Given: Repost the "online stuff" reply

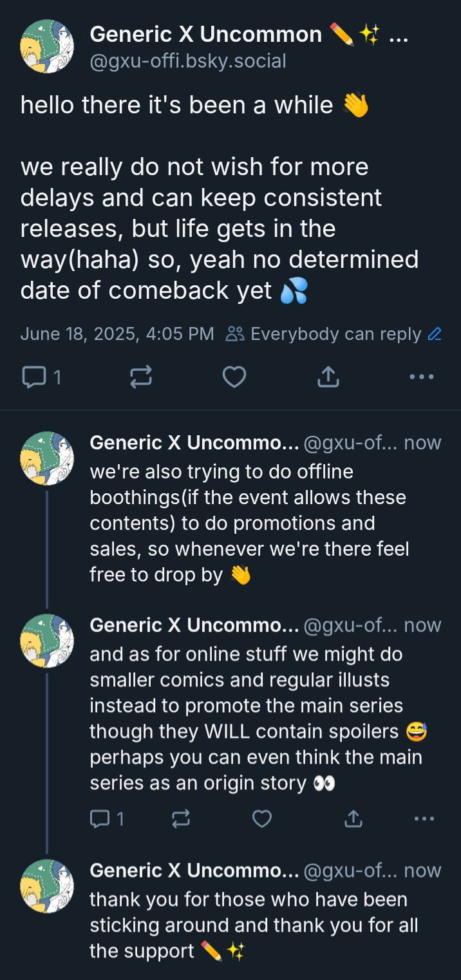Looking at the screenshot, I should click(x=181, y=818).
